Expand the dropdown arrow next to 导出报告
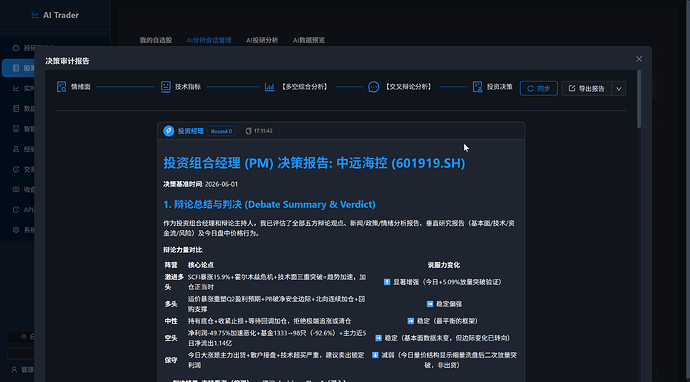Image resolution: width=690 pixels, height=382 pixels. tap(619, 88)
